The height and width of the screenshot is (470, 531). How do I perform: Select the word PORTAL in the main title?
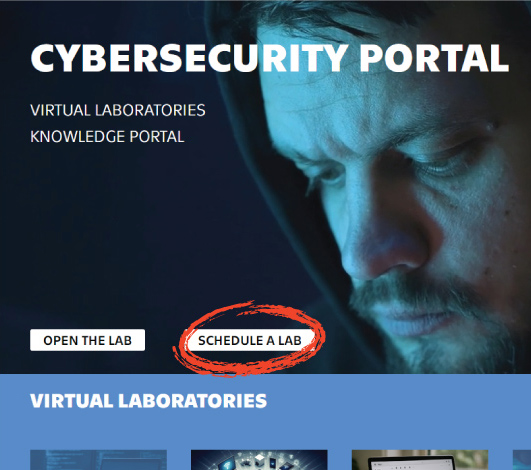(434, 58)
